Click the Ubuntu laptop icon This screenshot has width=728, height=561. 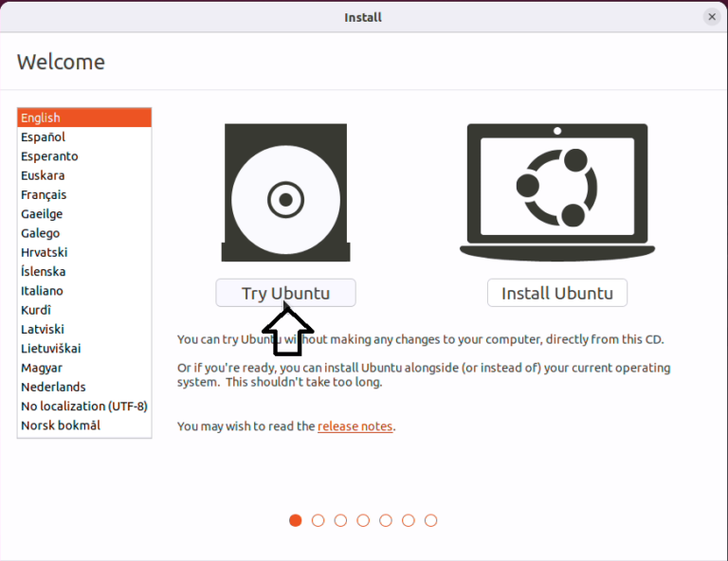click(x=555, y=190)
